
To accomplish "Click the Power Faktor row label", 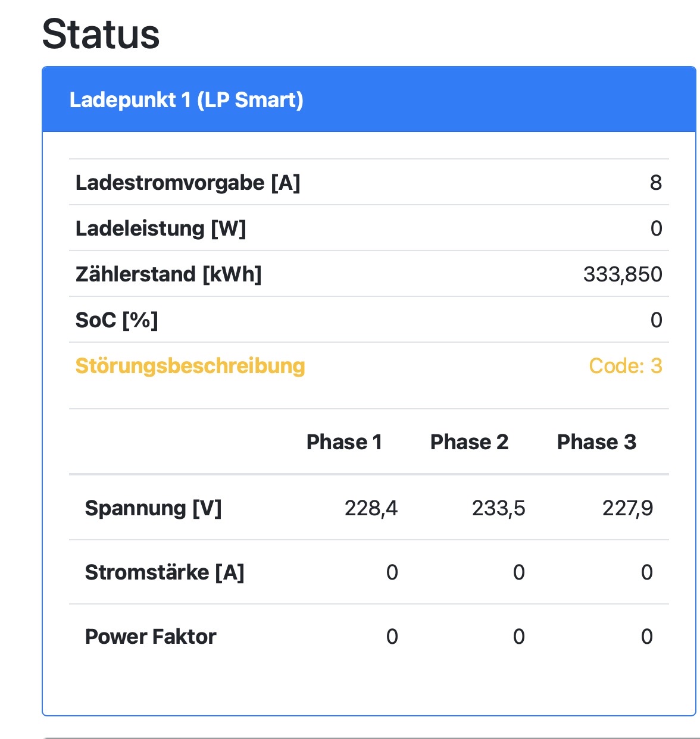I will click(x=151, y=637).
